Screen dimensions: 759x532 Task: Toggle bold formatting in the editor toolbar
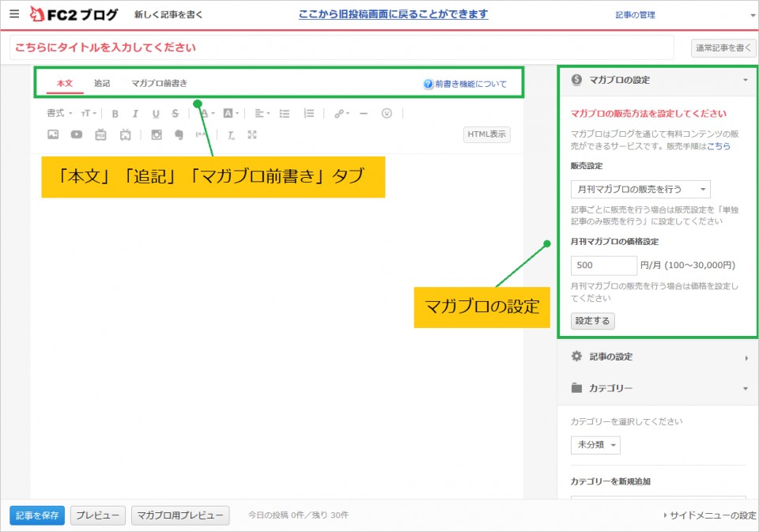(x=115, y=114)
